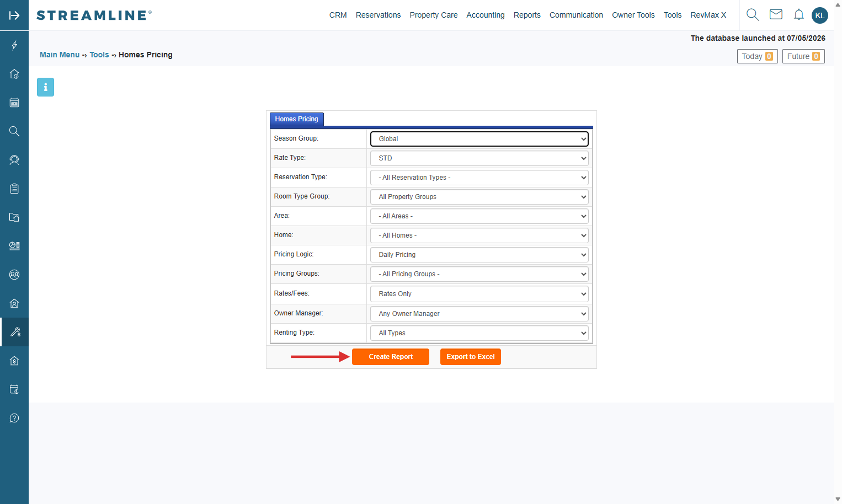842x504 pixels.
Task: Click the blue info icon button
Action: pos(45,87)
